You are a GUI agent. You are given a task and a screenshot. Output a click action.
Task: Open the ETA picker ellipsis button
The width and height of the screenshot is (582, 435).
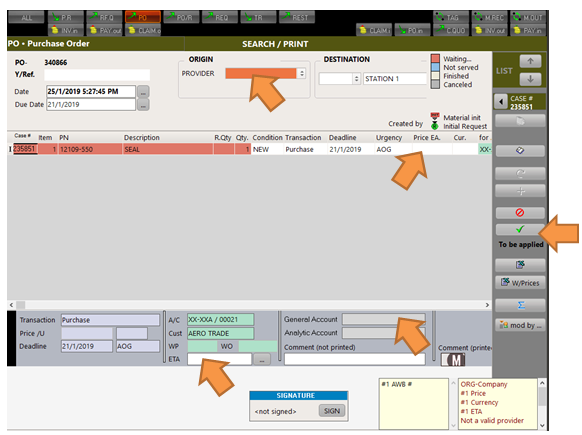262,359
